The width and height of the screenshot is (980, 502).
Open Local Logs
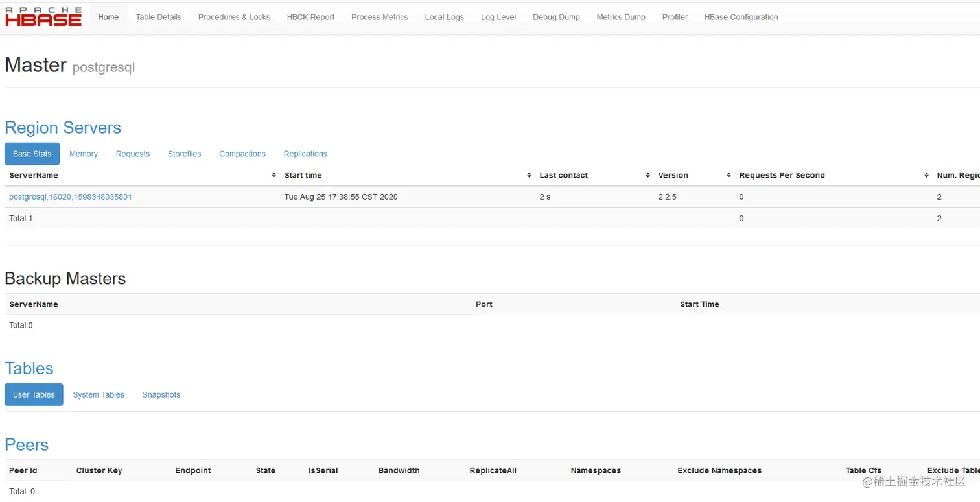click(x=445, y=18)
